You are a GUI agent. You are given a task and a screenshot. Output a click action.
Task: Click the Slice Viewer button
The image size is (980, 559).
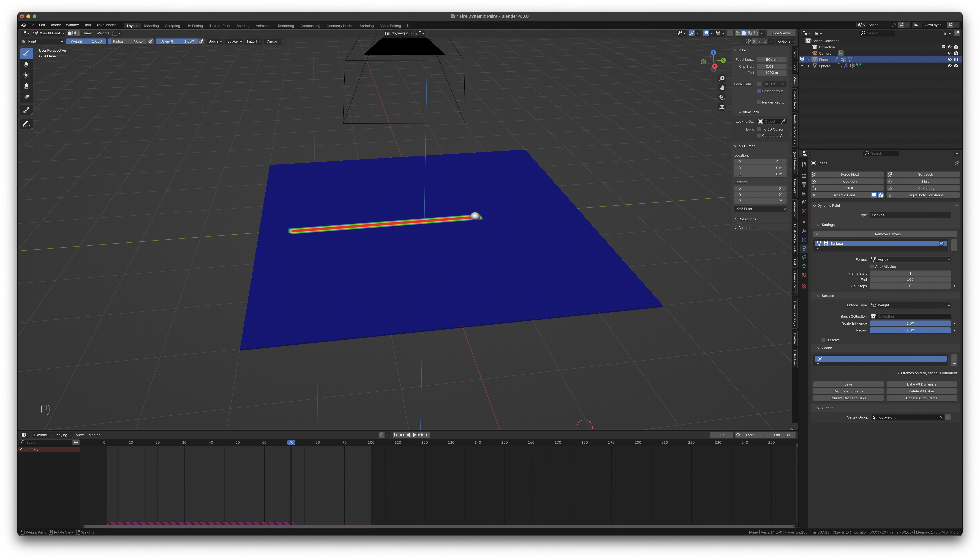[x=781, y=33]
